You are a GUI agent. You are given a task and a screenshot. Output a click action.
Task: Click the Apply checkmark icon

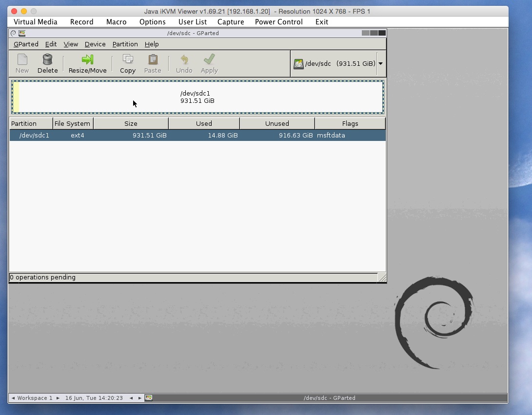[209, 59]
